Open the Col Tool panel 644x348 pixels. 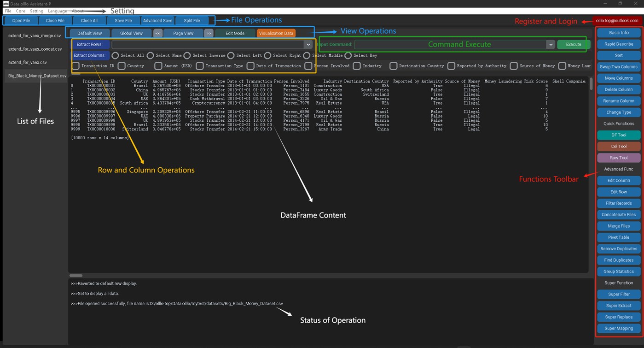(618, 146)
